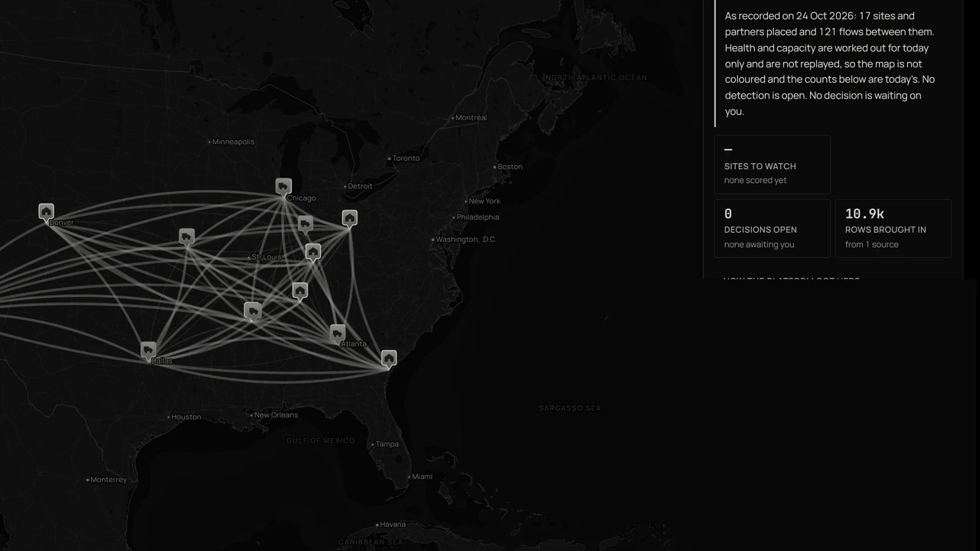Click 'none scored yet' caption
The image size is (980, 551).
pyautogui.click(x=756, y=181)
